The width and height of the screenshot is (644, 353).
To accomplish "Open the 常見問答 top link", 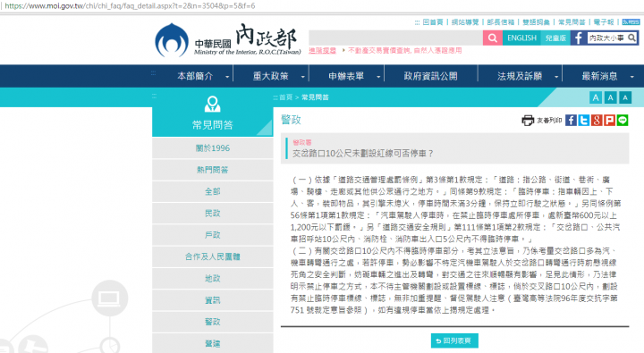I will [x=572, y=22].
